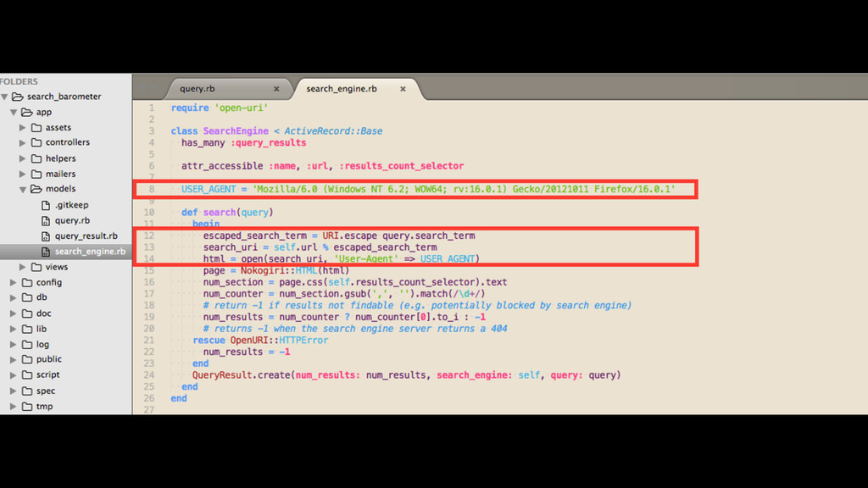This screenshot has height=488, width=868.
Task: Expand the spec folder arrow
Action: 14,391
